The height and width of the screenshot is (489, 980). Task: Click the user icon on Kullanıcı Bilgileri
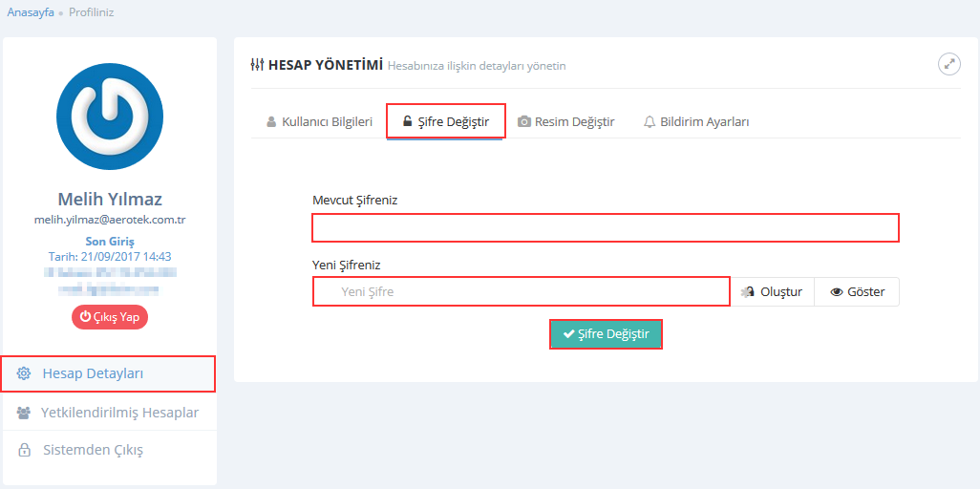point(271,122)
